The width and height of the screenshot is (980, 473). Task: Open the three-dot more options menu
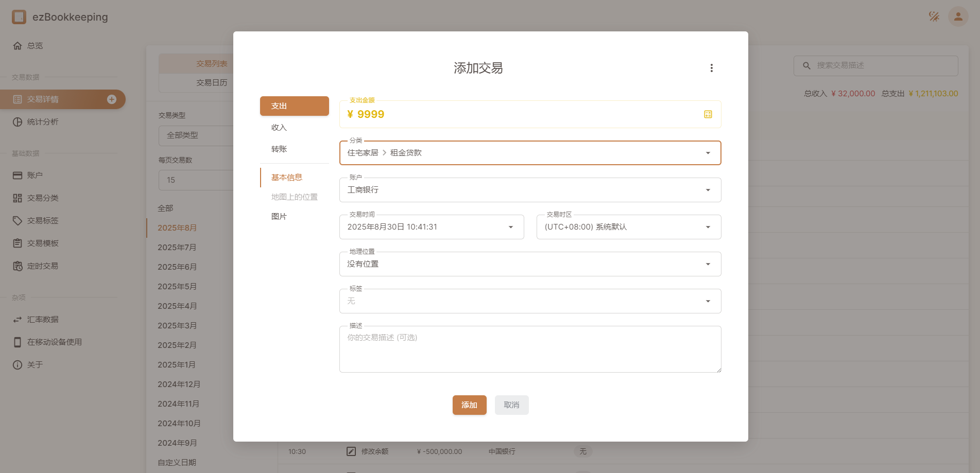pos(711,68)
